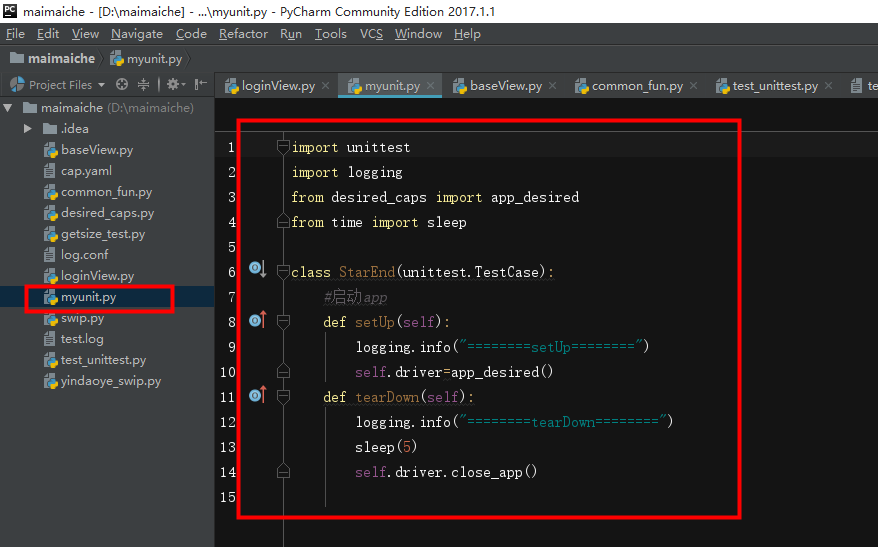Screen dimensions: 878x547
Task: Click the PyCharm window title icon
Action: click(x=10, y=11)
